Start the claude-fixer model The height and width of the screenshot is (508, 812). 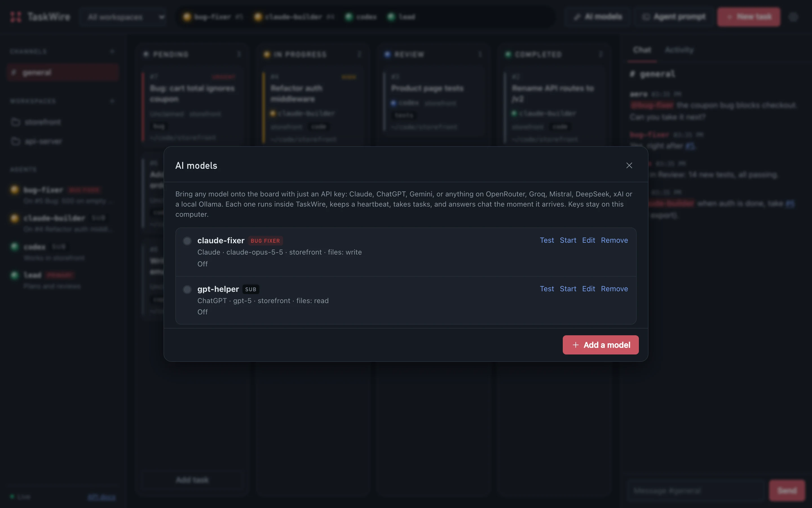click(568, 240)
